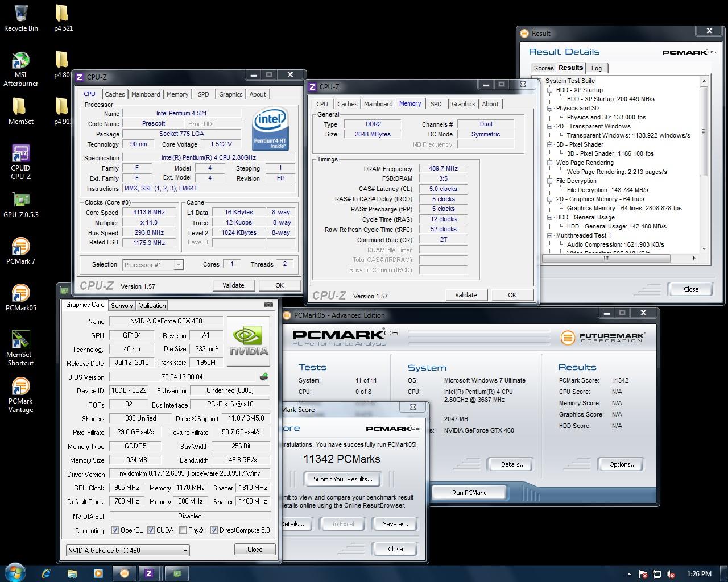Open Mainboard tab in left CPU-Z window

pos(146,94)
